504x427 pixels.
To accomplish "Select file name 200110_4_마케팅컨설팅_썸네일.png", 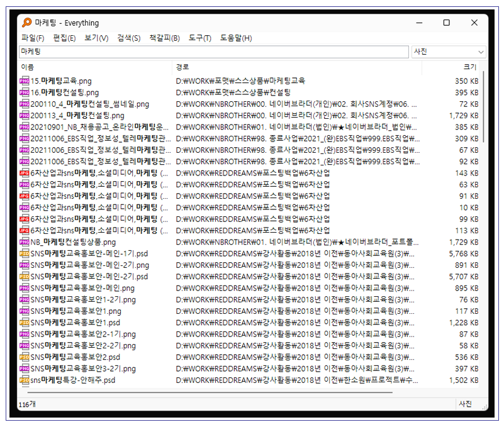I will click(x=90, y=104).
